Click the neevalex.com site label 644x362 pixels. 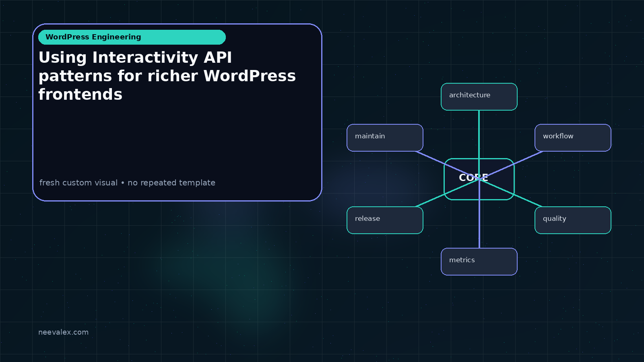click(63, 332)
